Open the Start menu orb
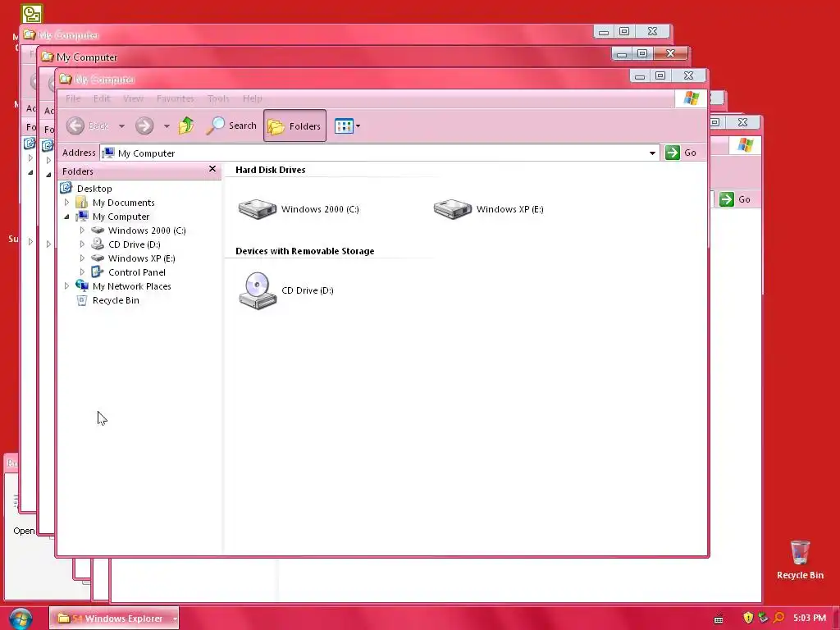840x630 pixels. point(21,619)
